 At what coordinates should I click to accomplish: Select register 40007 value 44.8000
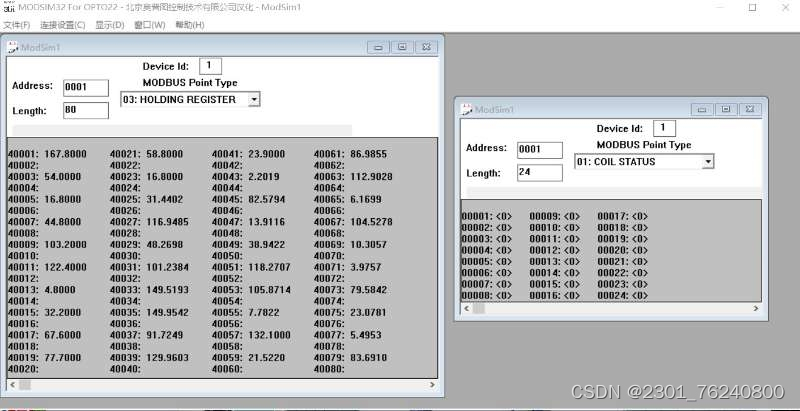[62, 222]
